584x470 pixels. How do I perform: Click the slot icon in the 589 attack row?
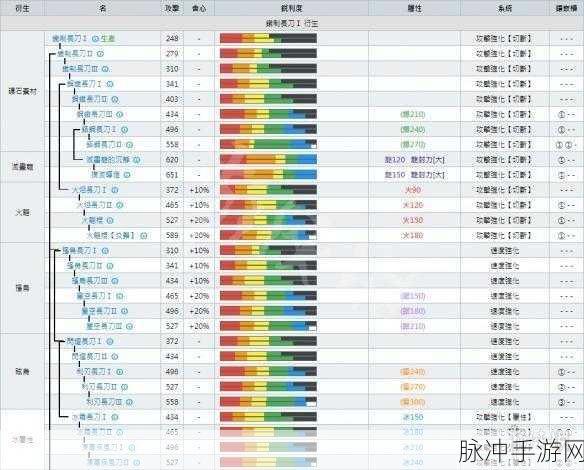point(561,236)
